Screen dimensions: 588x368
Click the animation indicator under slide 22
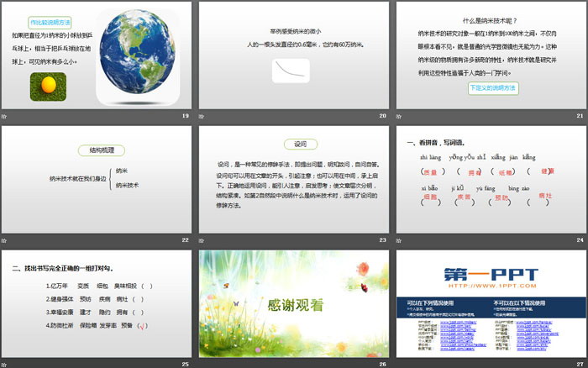point(4,240)
